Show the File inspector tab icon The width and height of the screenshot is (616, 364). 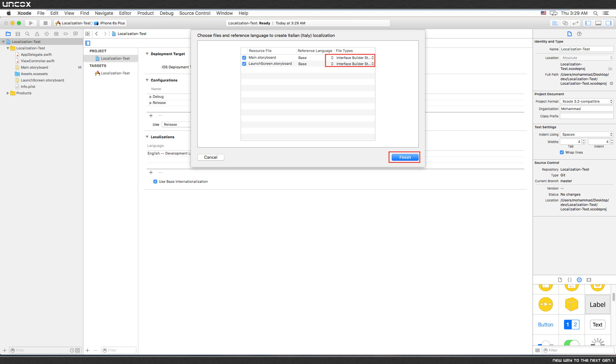click(569, 34)
